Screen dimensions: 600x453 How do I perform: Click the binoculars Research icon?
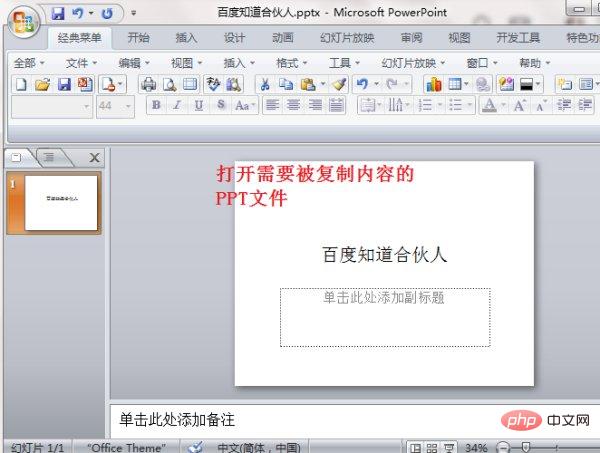tap(234, 84)
